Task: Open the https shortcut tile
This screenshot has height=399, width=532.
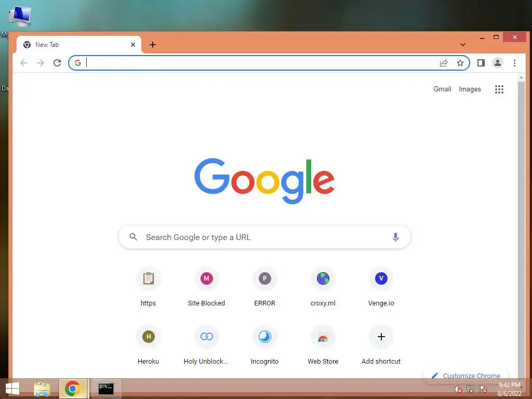Action: tap(148, 287)
